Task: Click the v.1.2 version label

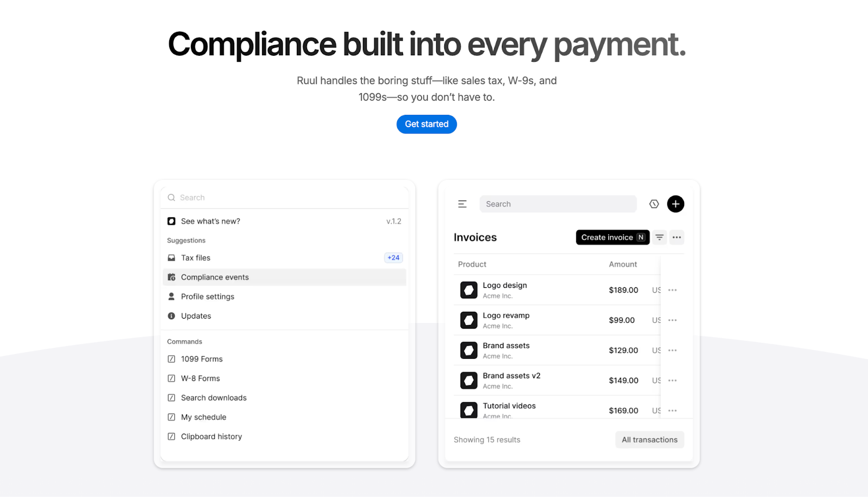Action: 394,221
